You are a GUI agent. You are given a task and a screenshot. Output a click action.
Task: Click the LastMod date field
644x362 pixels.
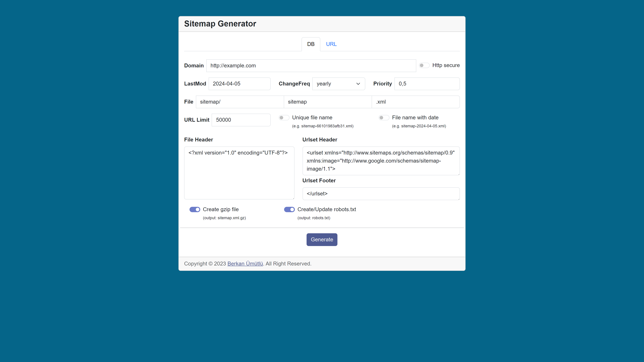tap(239, 83)
